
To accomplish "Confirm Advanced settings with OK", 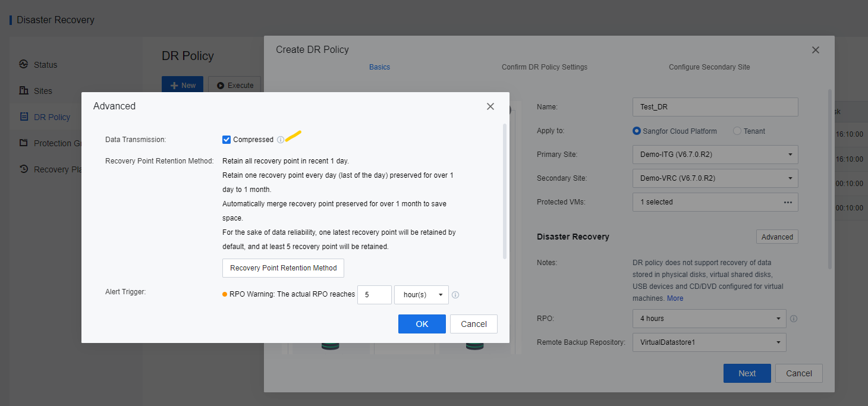I will [422, 324].
